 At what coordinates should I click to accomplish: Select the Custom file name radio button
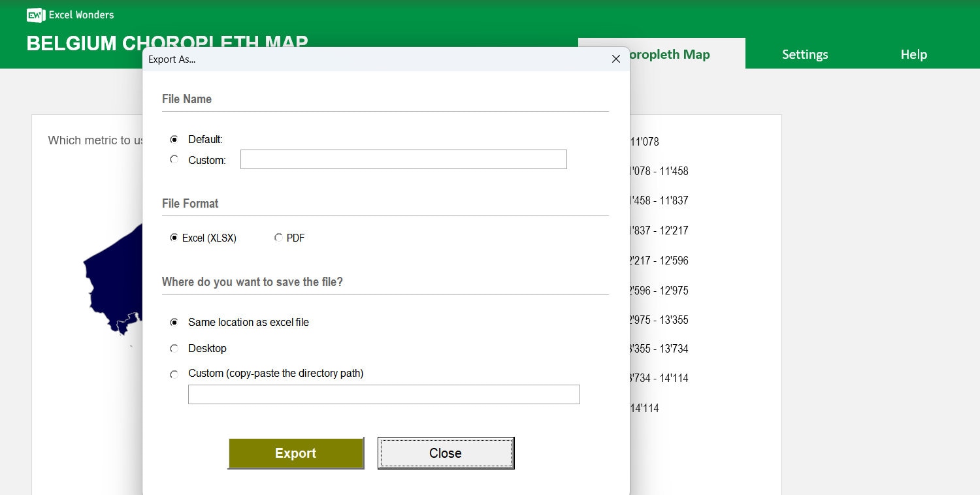[x=174, y=159]
